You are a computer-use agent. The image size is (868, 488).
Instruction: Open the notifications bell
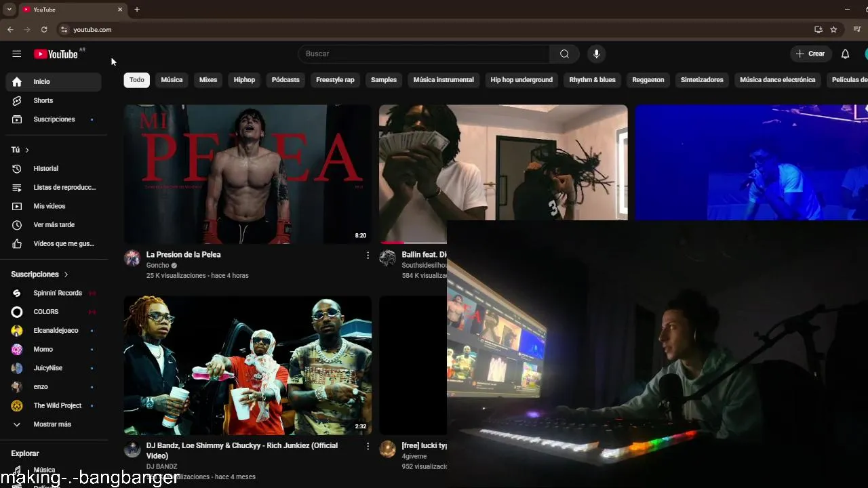pyautogui.click(x=845, y=54)
